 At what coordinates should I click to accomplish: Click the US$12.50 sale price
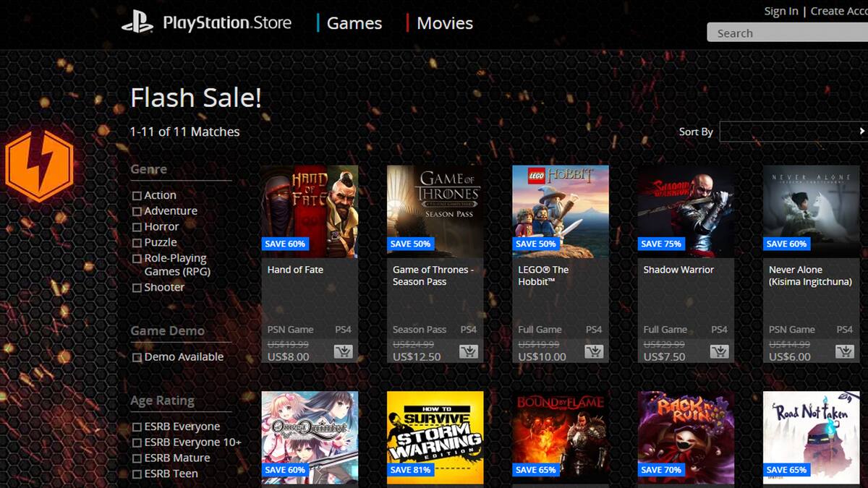(417, 356)
